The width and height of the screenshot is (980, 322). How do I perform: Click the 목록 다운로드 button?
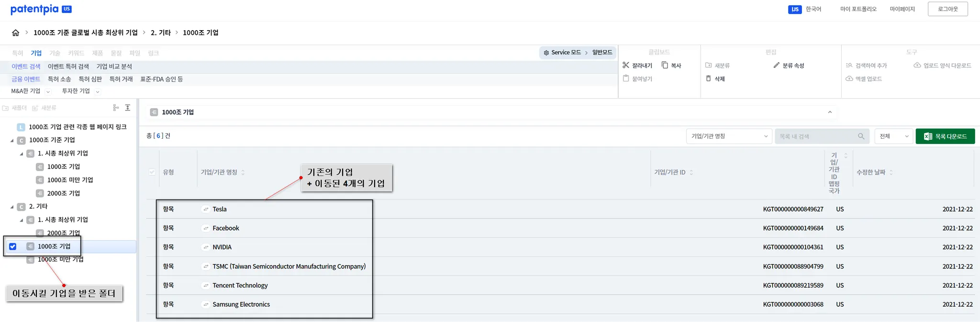click(x=945, y=136)
